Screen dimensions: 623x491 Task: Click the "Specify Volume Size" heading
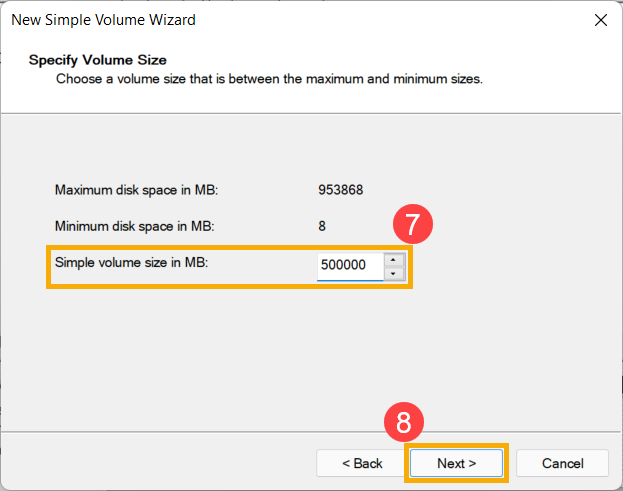click(x=97, y=60)
